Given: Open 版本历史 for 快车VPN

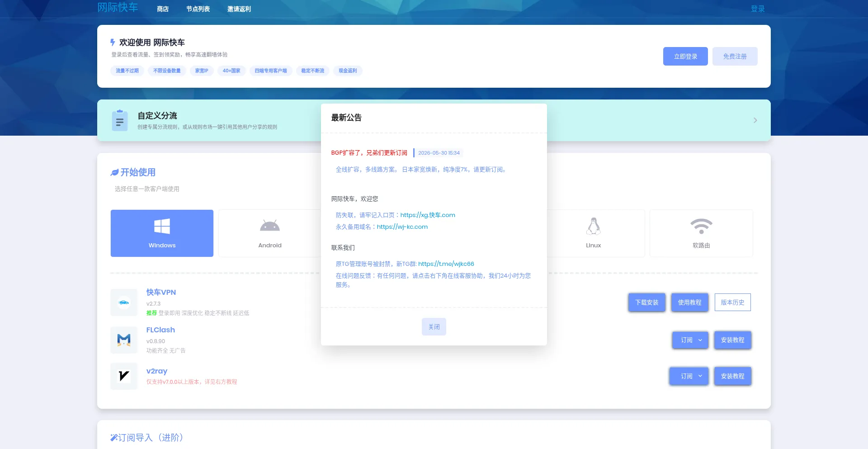Looking at the screenshot, I should 733,302.
